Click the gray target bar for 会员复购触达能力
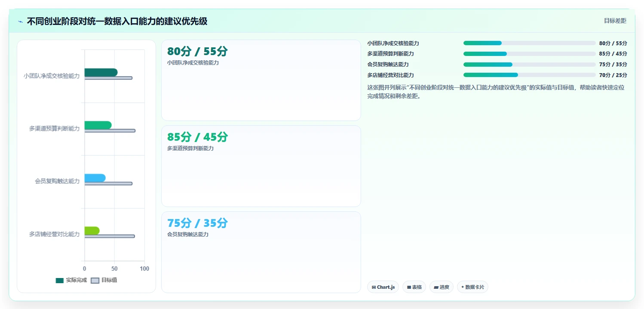 pyautogui.click(x=108, y=183)
